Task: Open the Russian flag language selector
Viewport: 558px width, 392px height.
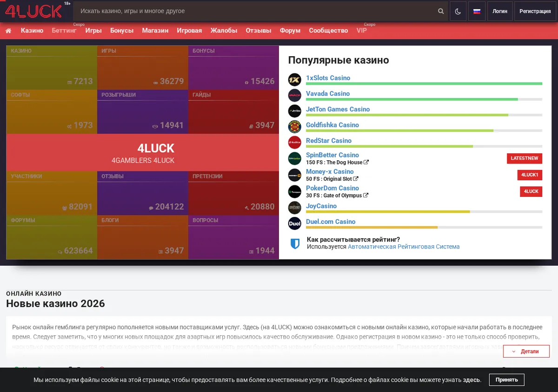Action: (477, 11)
